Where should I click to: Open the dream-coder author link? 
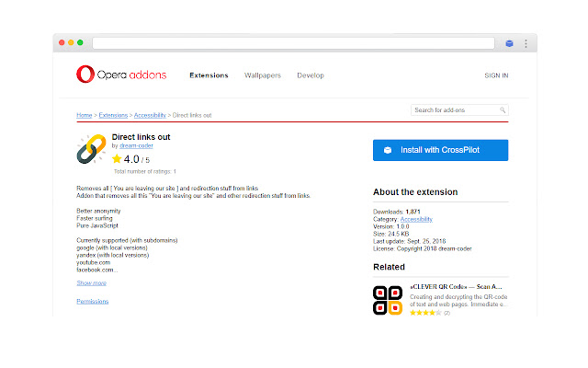(x=138, y=146)
